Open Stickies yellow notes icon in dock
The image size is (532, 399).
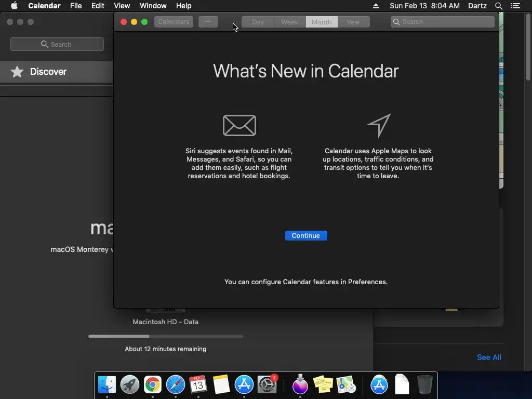pyautogui.click(x=323, y=384)
